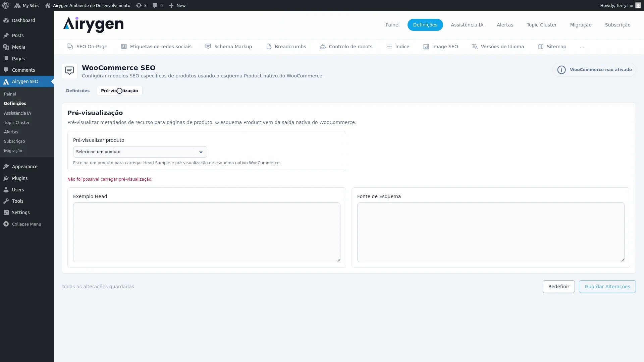This screenshot has height=362, width=644.
Task: Select Definições pill in top navigation
Action: coord(425,25)
